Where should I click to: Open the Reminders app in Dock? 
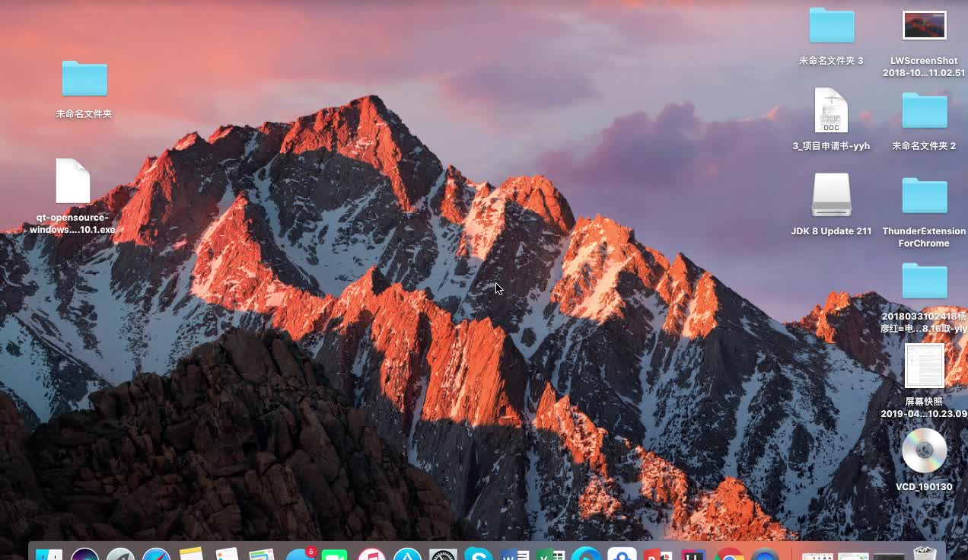228,554
